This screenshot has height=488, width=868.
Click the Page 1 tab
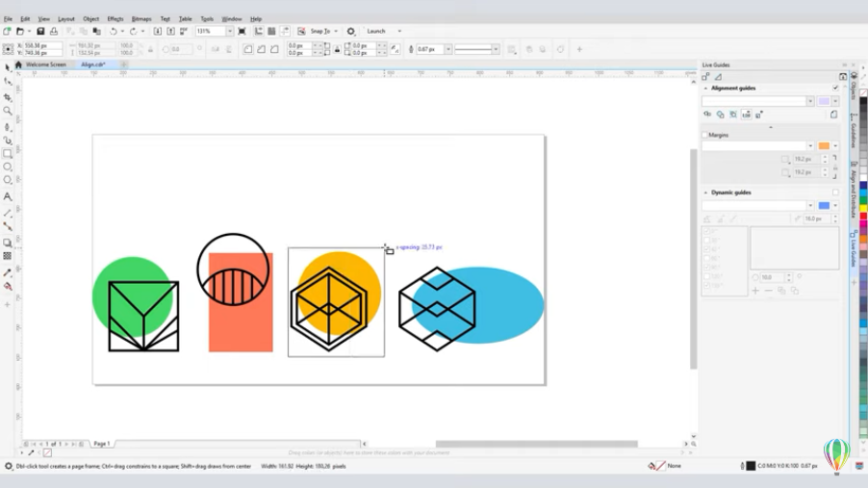[102, 444]
